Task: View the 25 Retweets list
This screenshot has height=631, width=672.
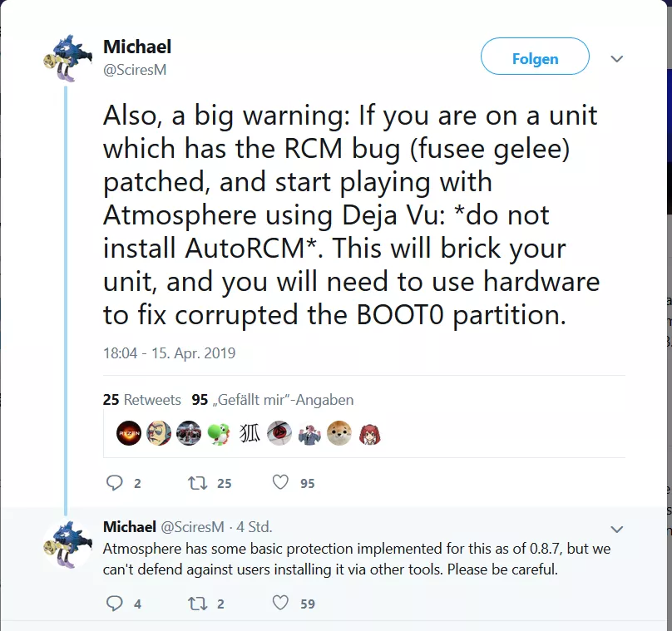Action: (142, 400)
